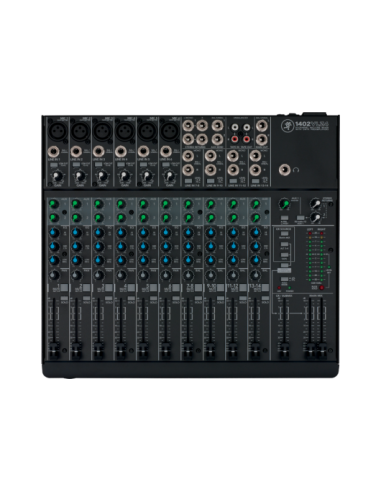Select the Line In 1 quarter-inch jack

click(53, 152)
